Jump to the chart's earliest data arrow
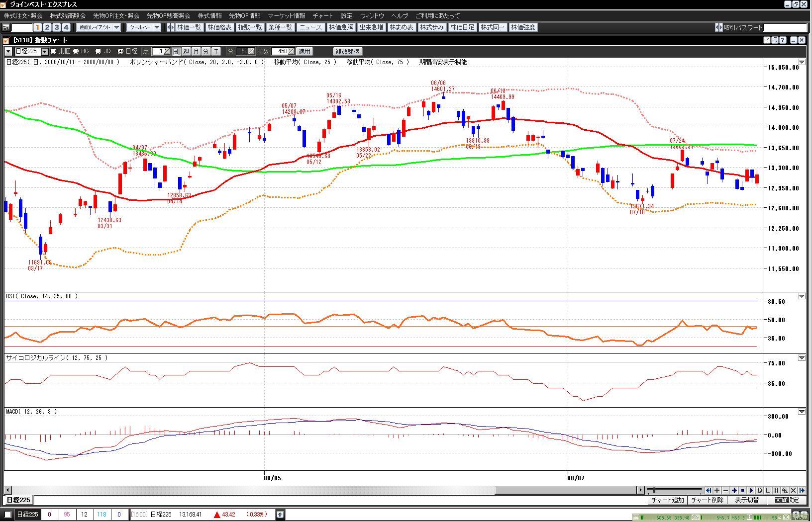The height and width of the screenshot is (522, 812). pyautogui.click(x=709, y=490)
